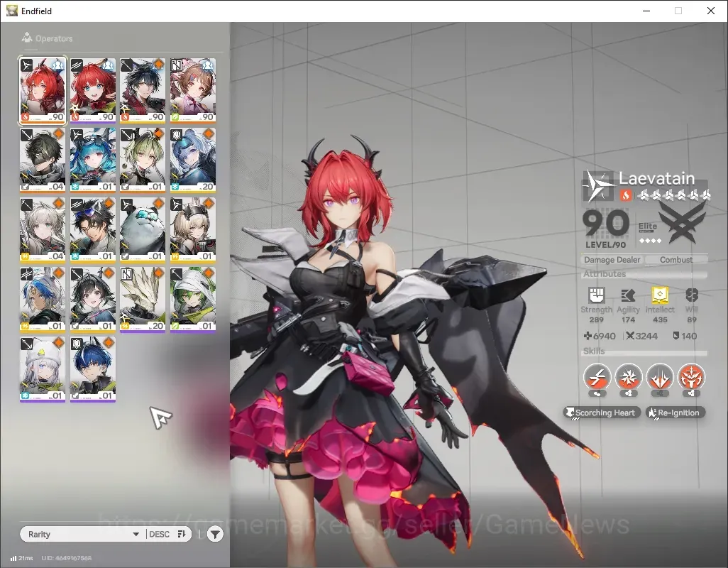Minimize the Endfield window
The height and width of the screenshot is (568, 728).
click(x=646, y=11)
